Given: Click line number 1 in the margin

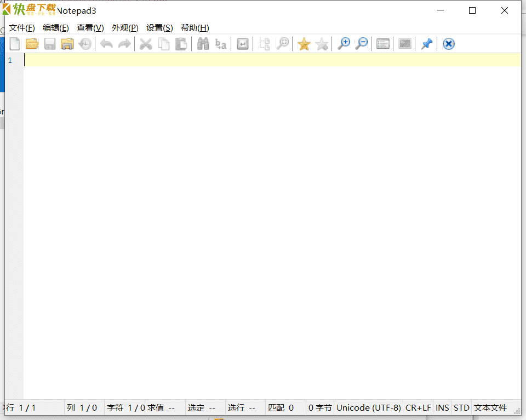Looking at the screenshot, I should coord(10,60).
